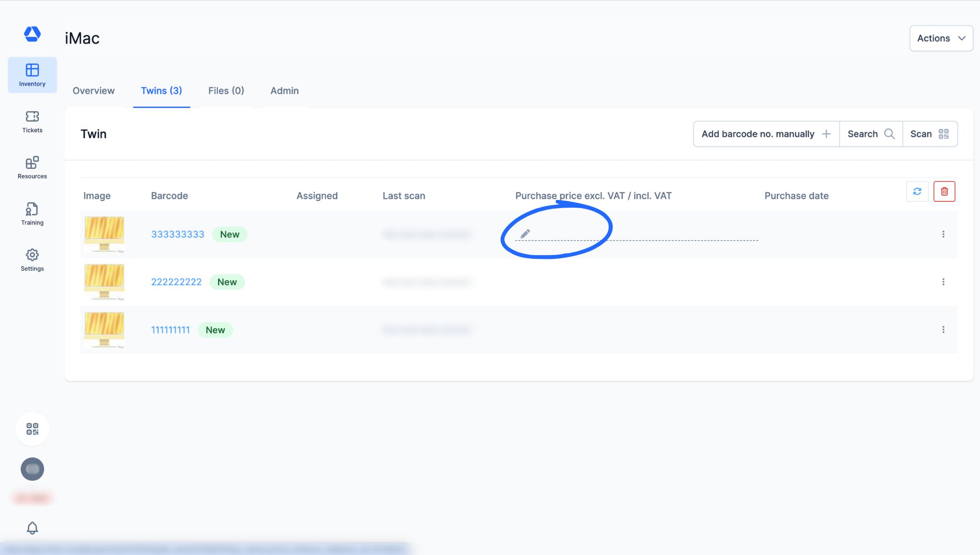Click the Barcode column header

(x=169, y=196)
